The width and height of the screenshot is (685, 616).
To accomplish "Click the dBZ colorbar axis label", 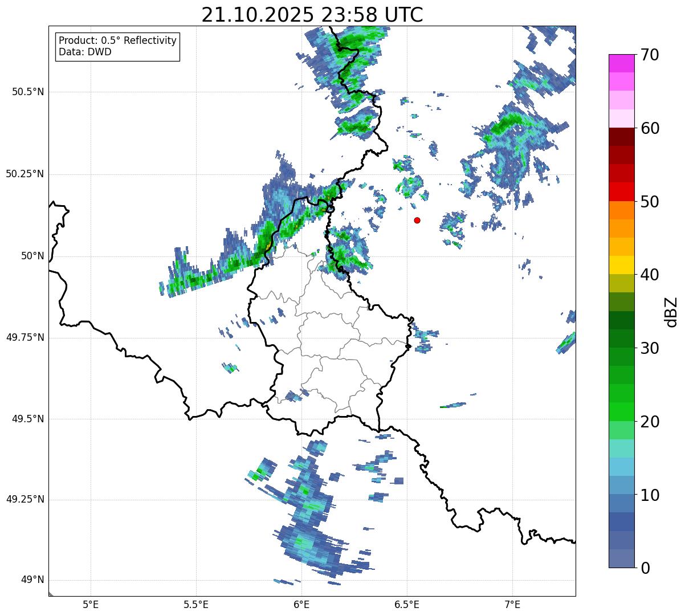I will pyautogui.click(x=671, y=311).
